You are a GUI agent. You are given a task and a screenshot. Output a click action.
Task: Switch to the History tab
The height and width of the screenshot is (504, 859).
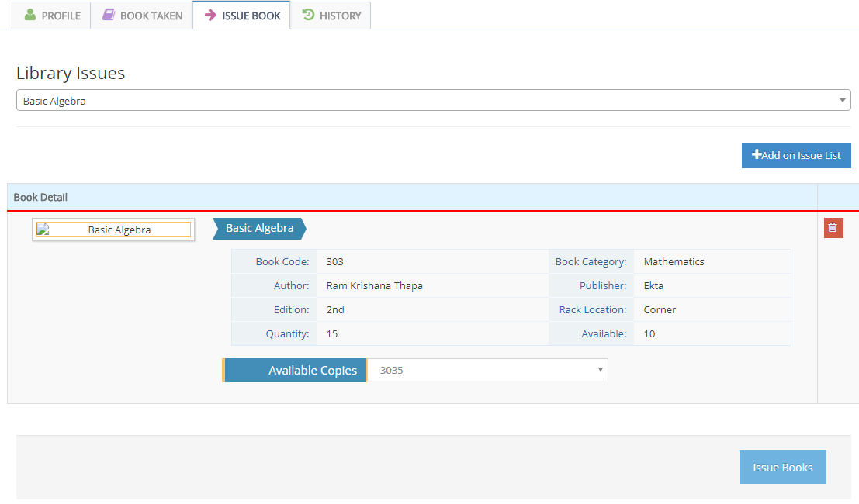pos(331,16)
